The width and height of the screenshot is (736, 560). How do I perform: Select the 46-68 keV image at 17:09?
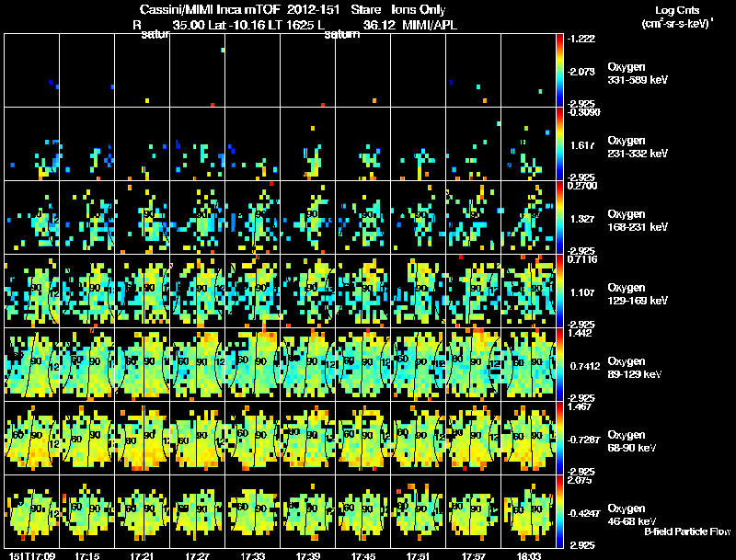[32, 511]
